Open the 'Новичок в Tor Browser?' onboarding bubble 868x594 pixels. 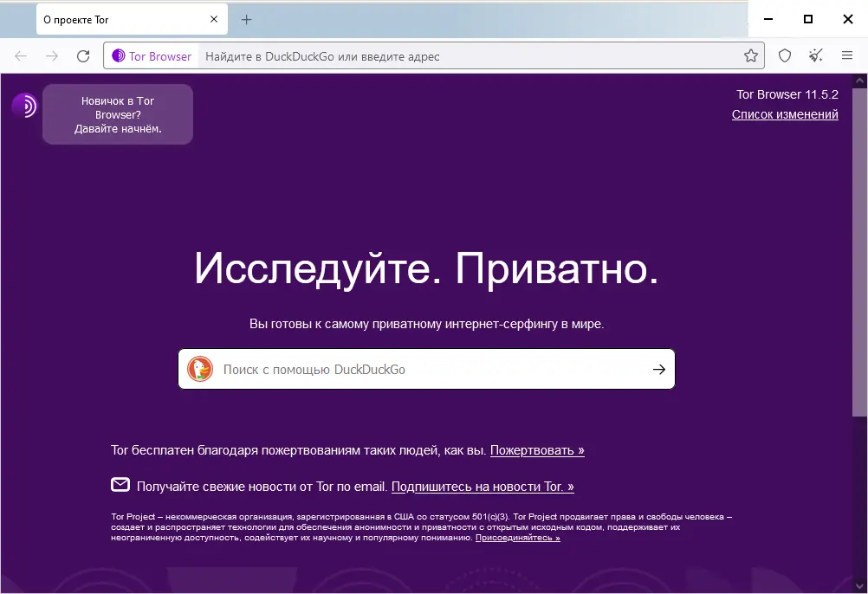(x=118, y=114)
